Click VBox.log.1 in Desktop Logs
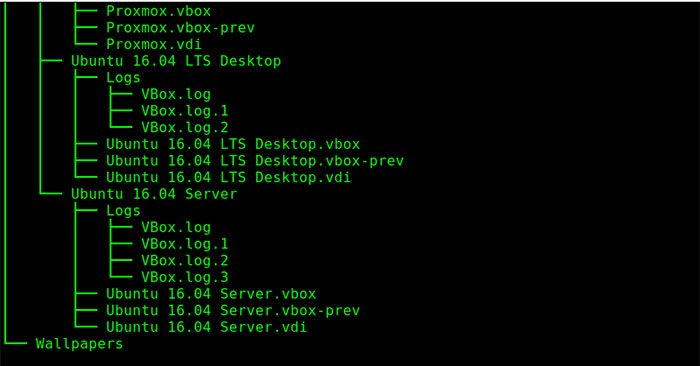Screen dimensions: 700x366 185,111
